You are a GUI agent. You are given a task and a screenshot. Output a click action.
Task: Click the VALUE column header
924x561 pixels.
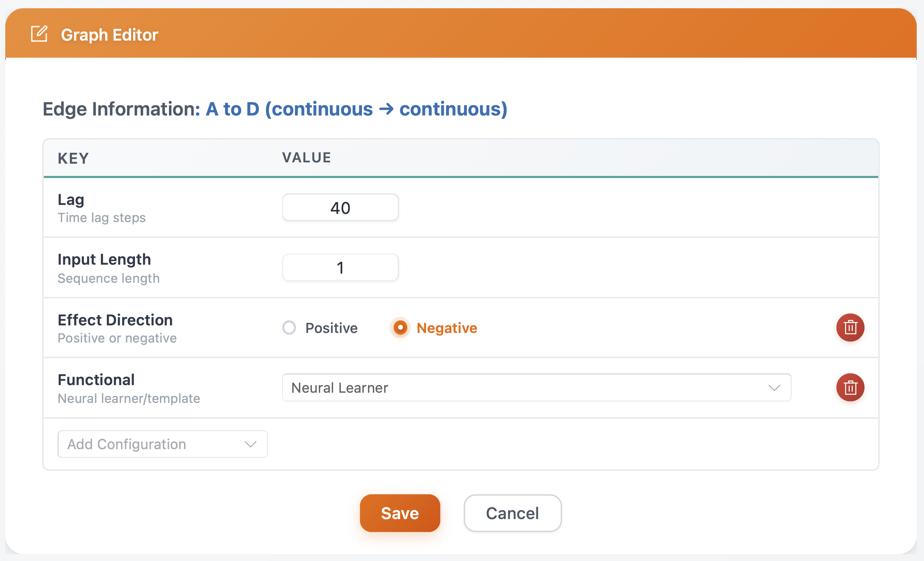[306, 157]
